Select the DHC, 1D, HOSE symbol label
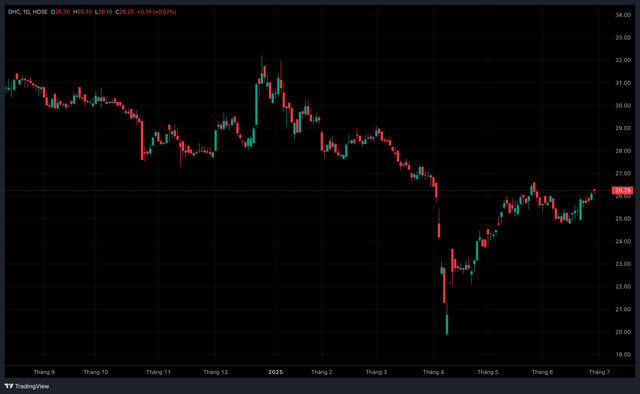The width and height of the screenshot is (640, 394). (x=28, y=12)
